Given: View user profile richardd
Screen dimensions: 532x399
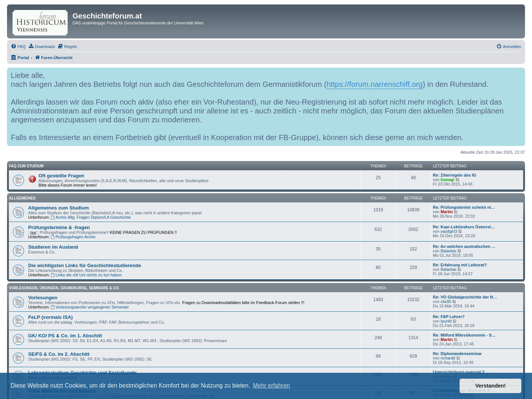Looking at the screenshot, I should 448,358.
